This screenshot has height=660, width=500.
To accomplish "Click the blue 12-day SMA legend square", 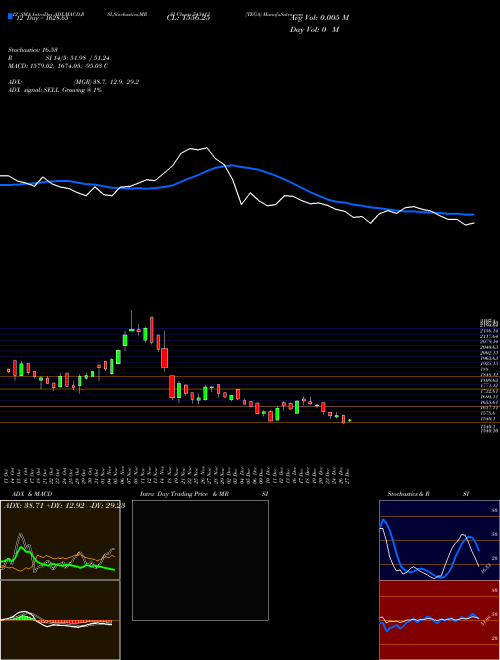I will coord(11,17).
